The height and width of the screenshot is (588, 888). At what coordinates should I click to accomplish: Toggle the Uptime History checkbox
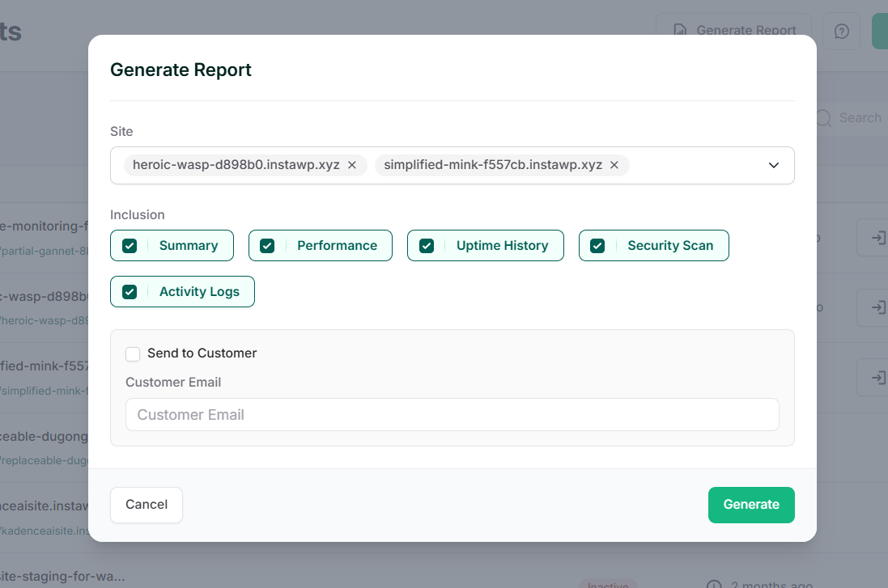pyautogui.click(x=427, y=246)
